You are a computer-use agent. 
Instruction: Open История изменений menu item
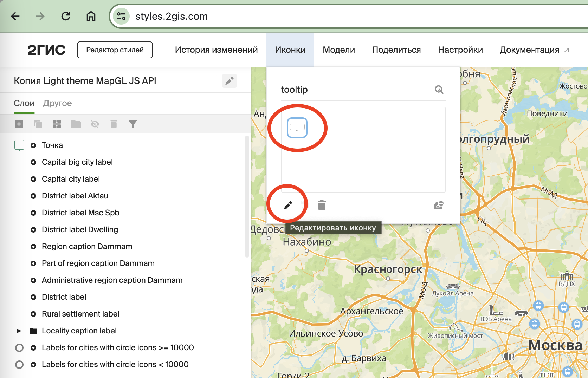click(216, 50)
